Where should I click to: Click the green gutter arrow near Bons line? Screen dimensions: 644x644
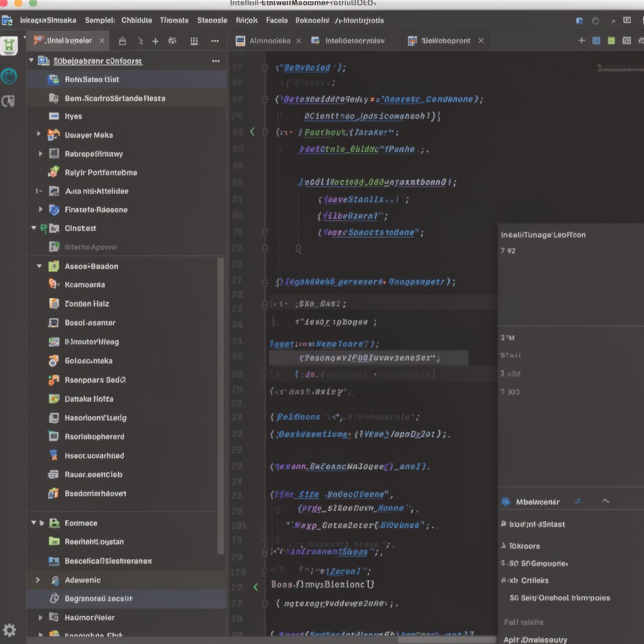point(255,587)
